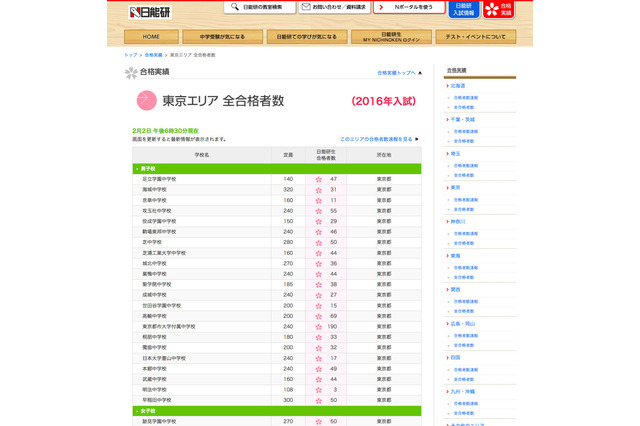Open 神奈川 in the sidebar
The width and height of the screenshot is (640, 426).
458,222
